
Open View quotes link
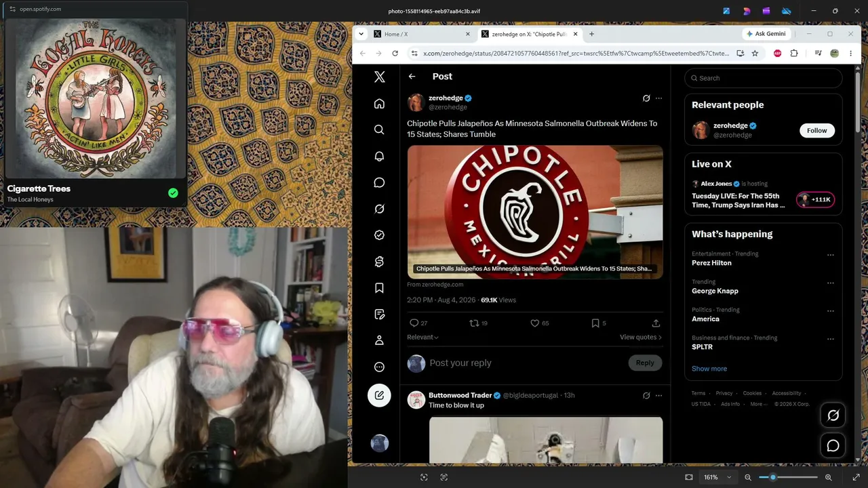pos(640,337)
